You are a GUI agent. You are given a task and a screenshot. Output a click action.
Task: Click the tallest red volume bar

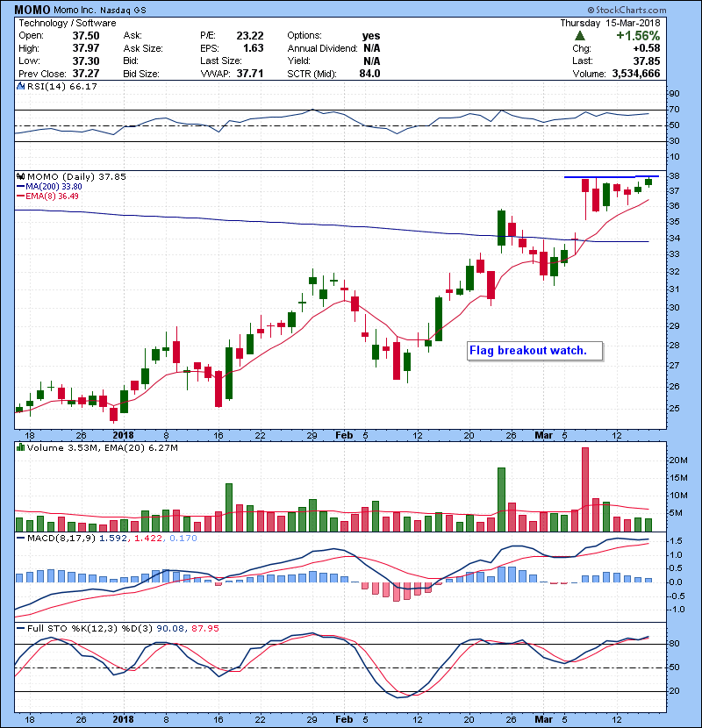pyautogui.click(x=585, y=489)
